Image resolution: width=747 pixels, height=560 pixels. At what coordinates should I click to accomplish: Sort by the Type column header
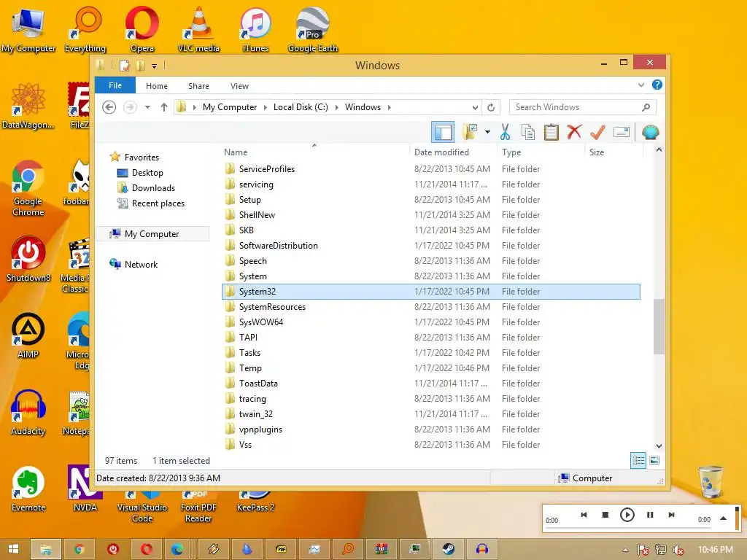tap(541, 152)
